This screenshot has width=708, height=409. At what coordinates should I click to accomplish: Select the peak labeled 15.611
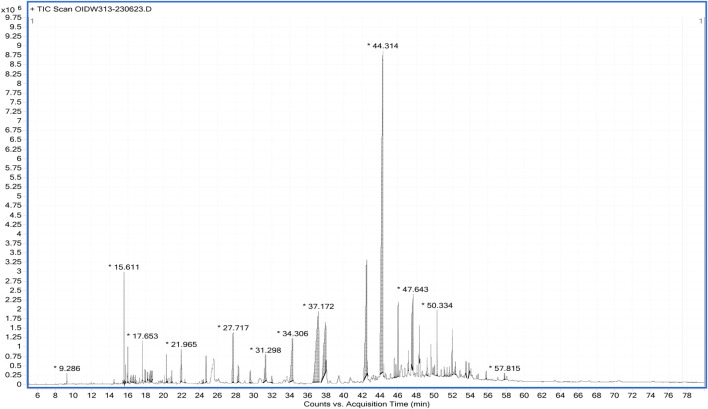coord(125,267)
